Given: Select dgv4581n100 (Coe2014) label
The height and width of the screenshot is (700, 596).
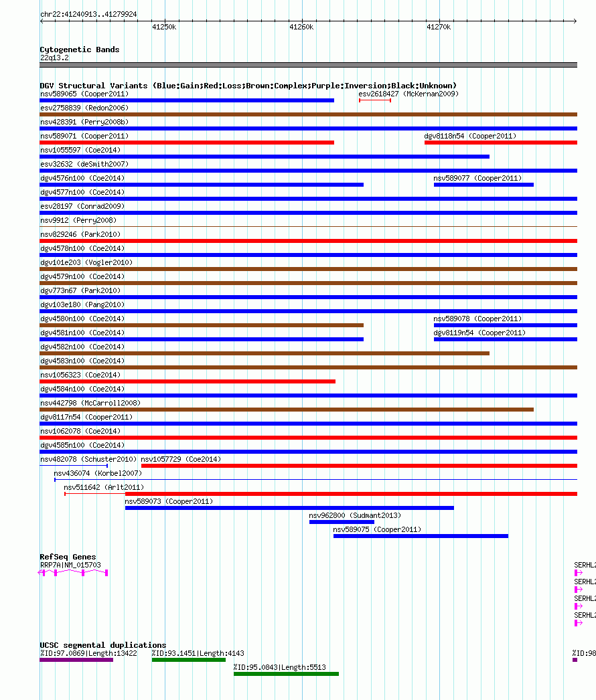Looking at the screenshot, I should (82, 333).
